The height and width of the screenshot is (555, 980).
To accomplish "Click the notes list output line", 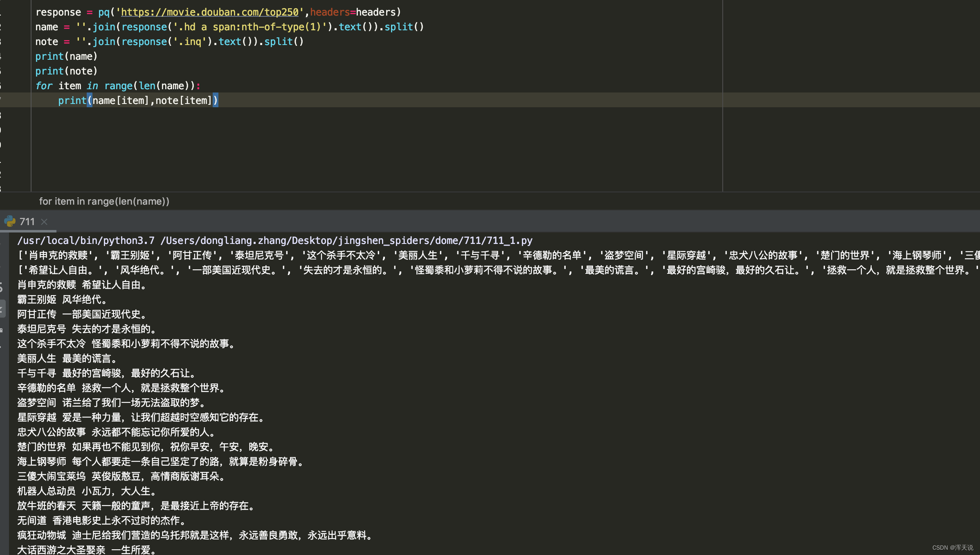I will (498, 270).
